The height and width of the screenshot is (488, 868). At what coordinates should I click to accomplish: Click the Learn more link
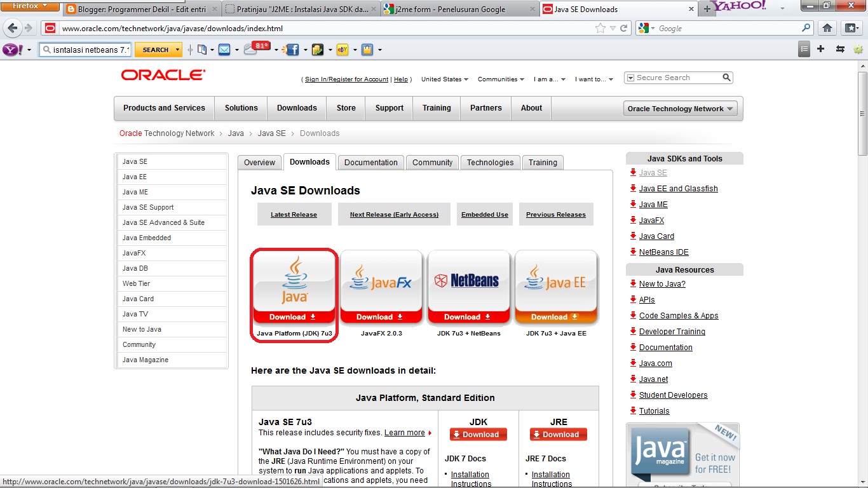(x=404, y=433)
